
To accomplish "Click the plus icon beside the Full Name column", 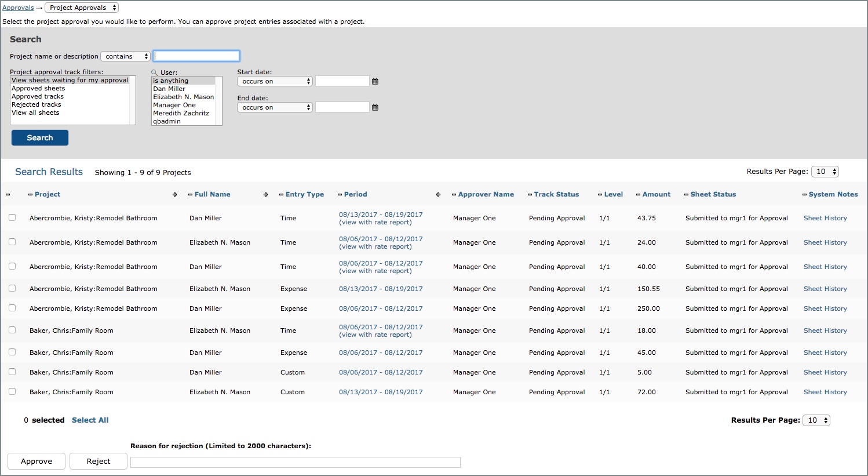I will tap(265, 195).
